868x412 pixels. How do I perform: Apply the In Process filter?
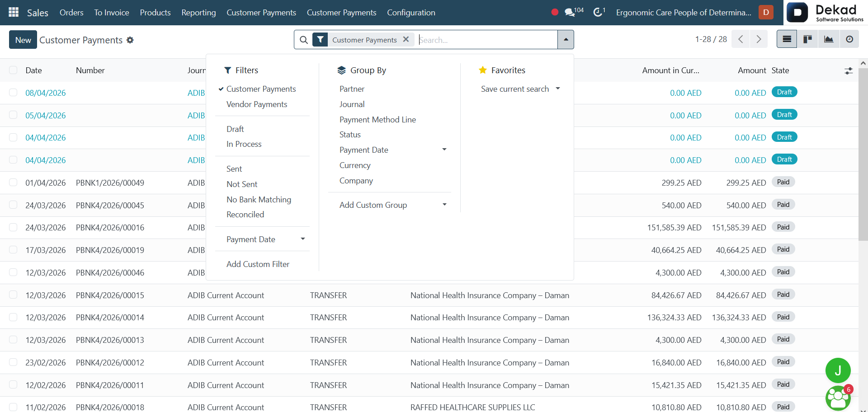click(244, 144)
